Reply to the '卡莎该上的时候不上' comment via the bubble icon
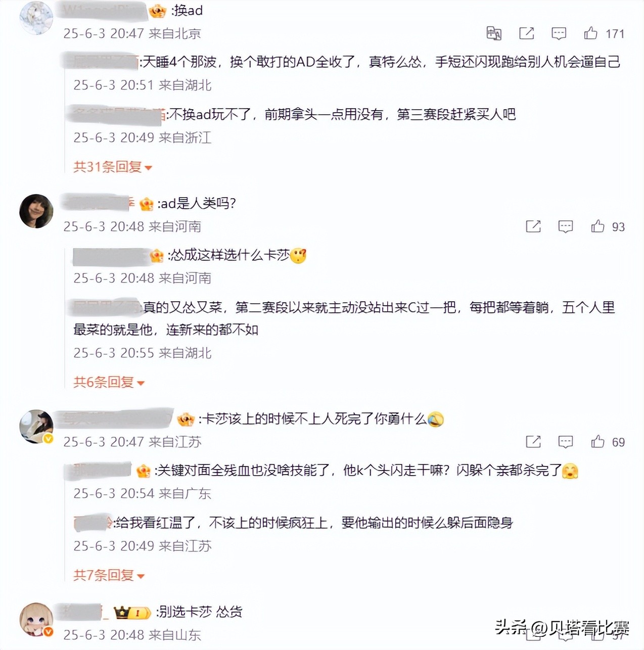 coord(566,442)
